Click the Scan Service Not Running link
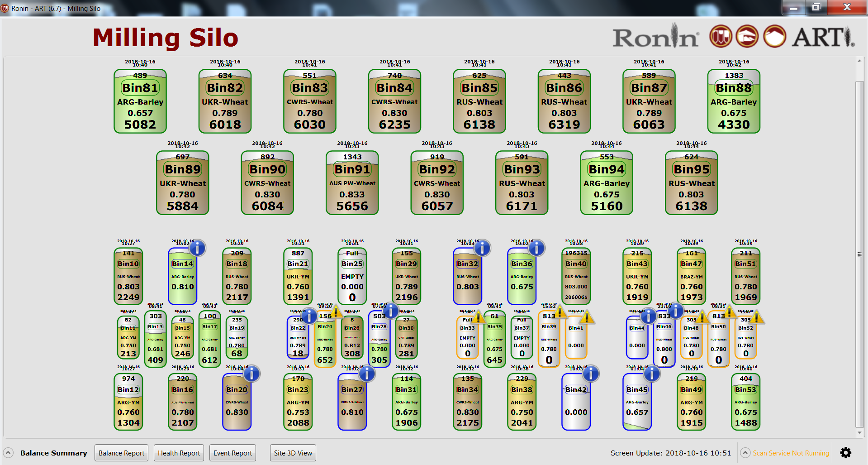 click(791, 453)
